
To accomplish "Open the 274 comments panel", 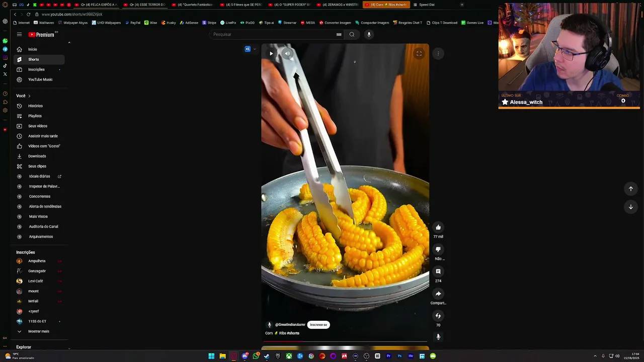I will point(438,271).
